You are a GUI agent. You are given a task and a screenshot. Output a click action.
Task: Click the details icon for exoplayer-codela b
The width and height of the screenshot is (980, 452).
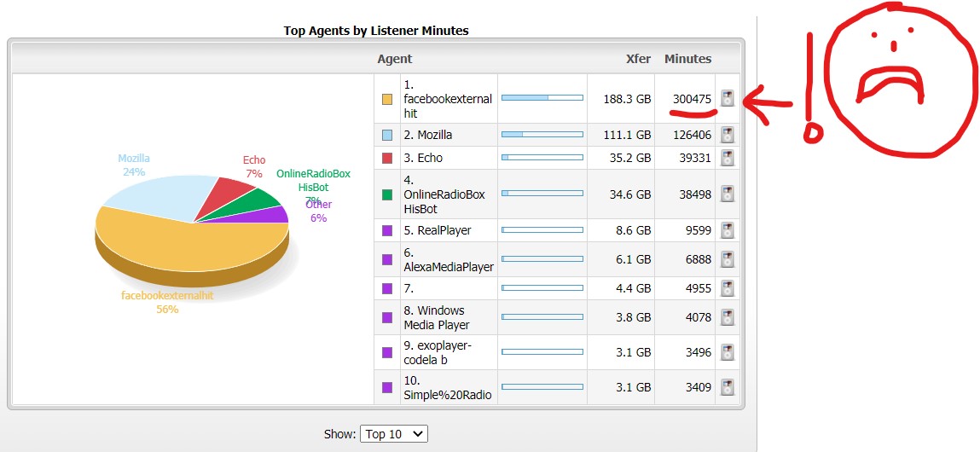(727, 352)
